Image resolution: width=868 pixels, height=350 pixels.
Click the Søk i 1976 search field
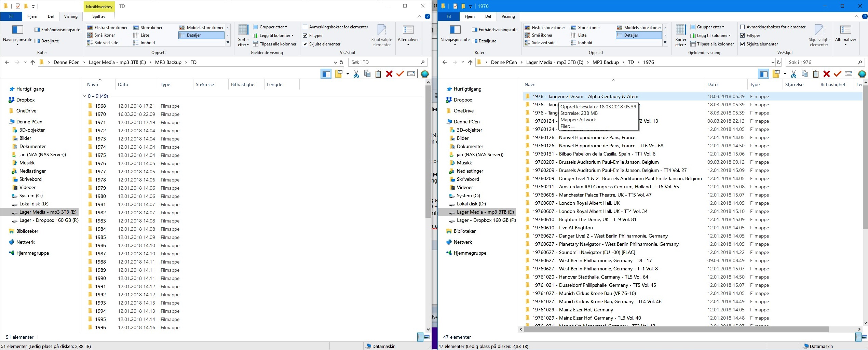[825, 62]
